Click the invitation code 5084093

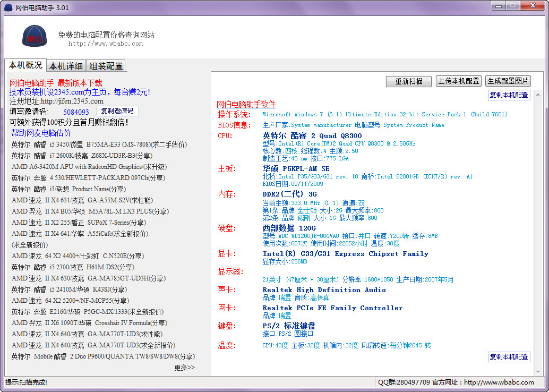pos(76,112)
